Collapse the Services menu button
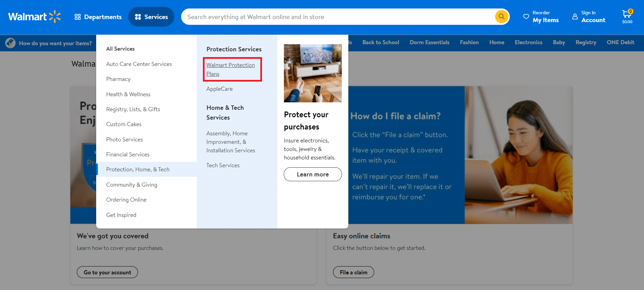 click(x=151, y=17)
